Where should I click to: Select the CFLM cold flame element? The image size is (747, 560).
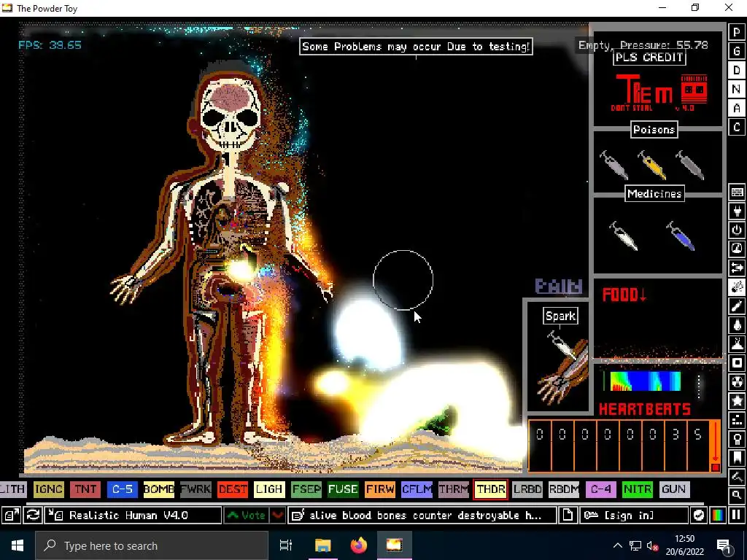click(417, 489)
